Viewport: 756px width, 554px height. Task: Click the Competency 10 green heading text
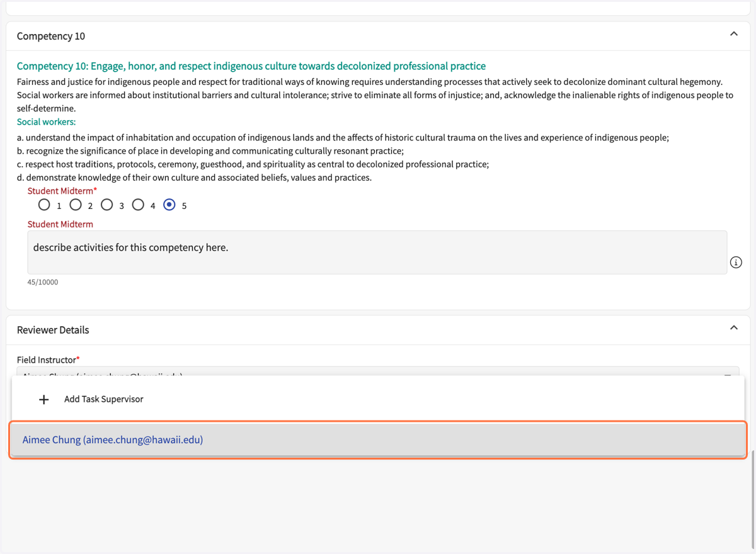251,66
